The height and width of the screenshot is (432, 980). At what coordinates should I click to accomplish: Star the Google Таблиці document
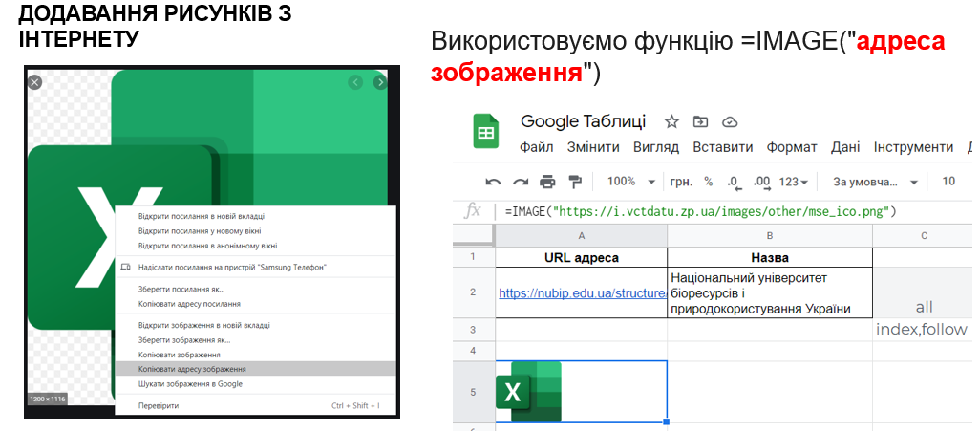click(x=671, y=121)
